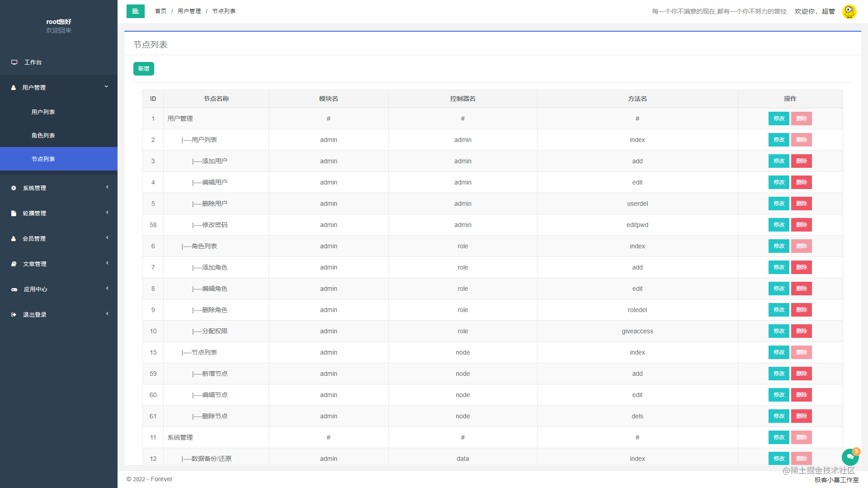Open the floating chat bubble icon

[850, 457]
